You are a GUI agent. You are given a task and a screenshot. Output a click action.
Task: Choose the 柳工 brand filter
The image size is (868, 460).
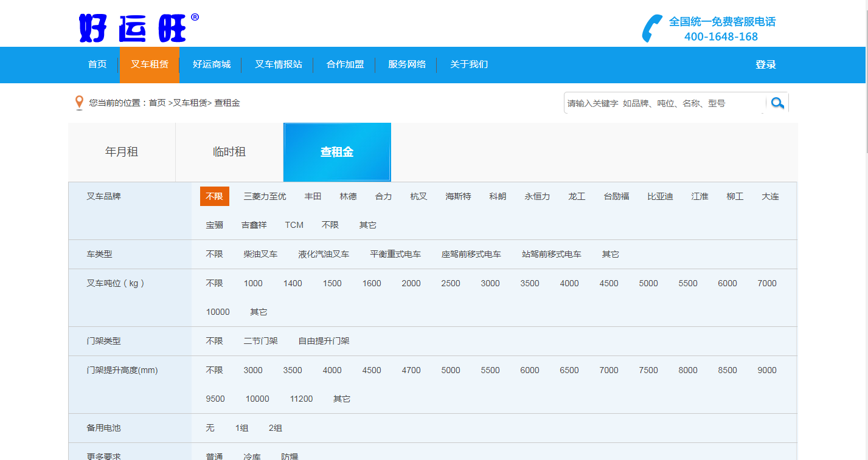pos(735,196)
